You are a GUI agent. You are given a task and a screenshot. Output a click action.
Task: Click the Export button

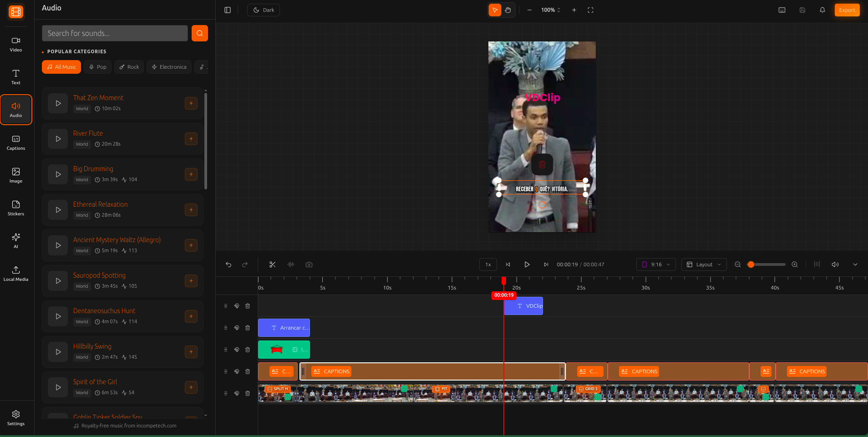[847, 10]
